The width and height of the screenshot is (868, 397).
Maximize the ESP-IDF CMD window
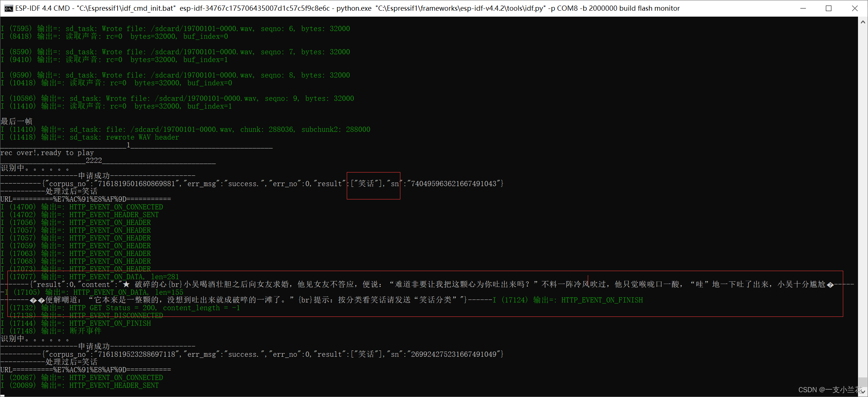(x=828, y=8)
